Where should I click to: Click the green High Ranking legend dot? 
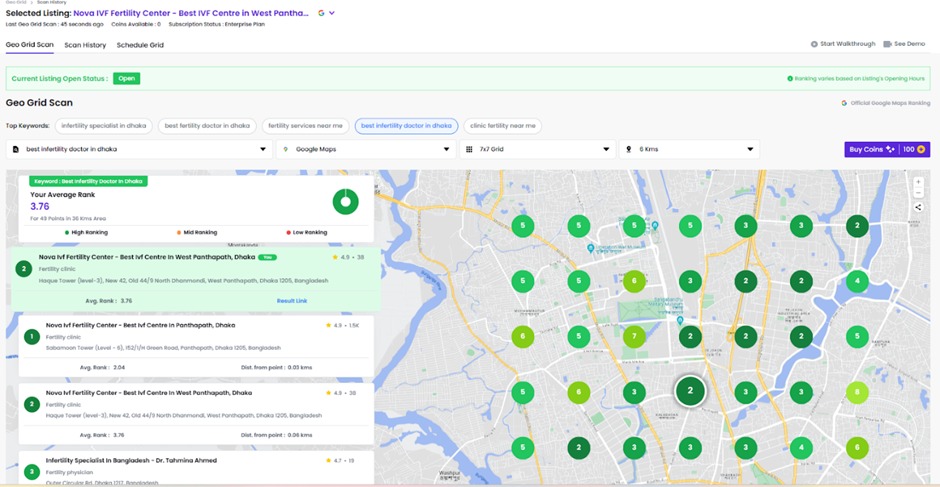67,232
